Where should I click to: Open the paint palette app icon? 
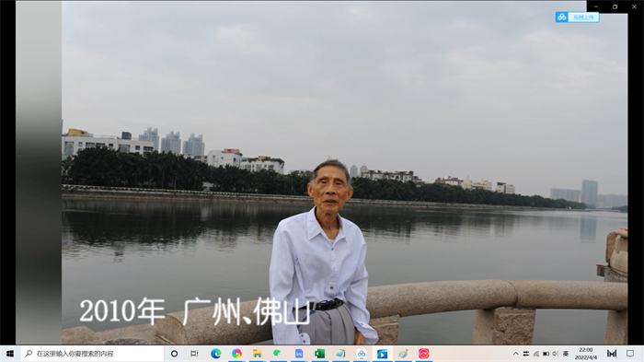tap(403, 354)
